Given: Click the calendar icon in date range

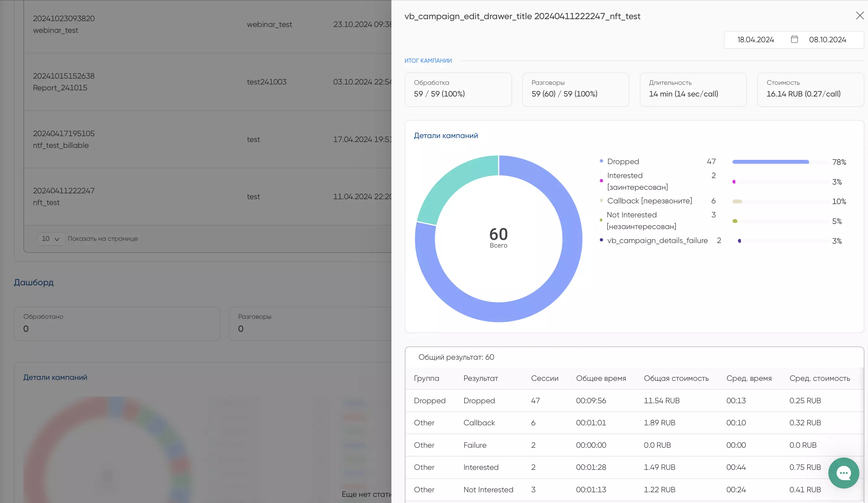Looking at the screenshot, I should pos(794,39).
